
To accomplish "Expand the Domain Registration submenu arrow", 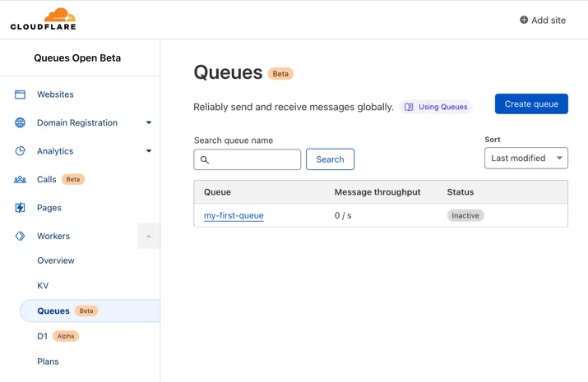I will (149, 122).
